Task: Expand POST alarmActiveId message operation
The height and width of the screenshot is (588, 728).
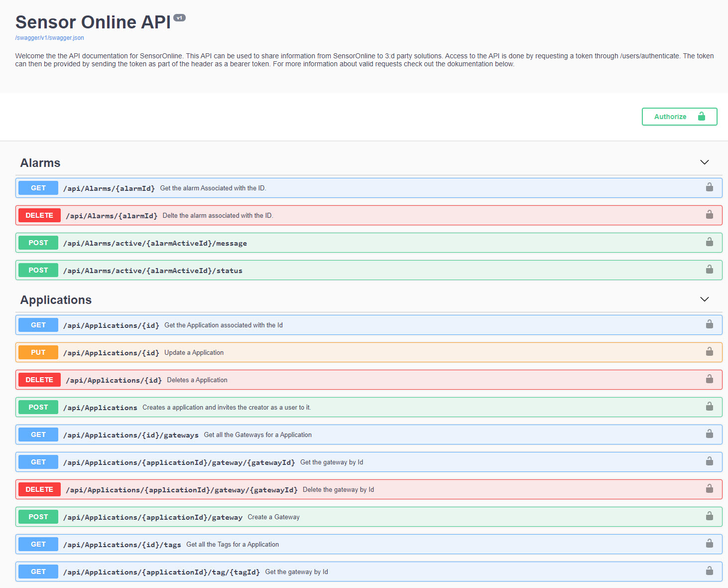Action: (x=368, y=243)
